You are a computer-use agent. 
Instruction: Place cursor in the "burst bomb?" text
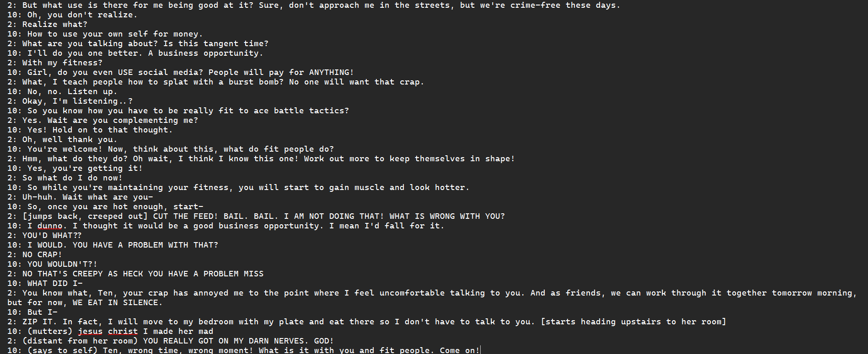pos(256,82)
